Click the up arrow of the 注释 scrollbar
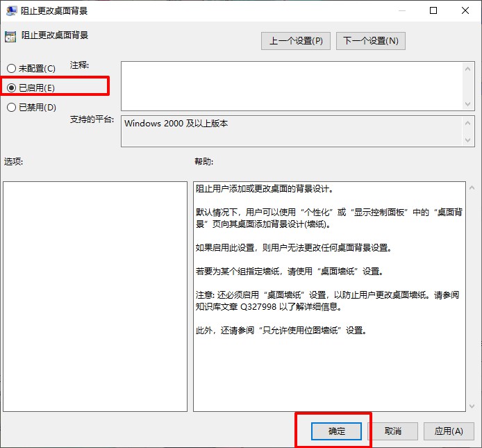This screenshot has width=482, height=448. (x=468, y=67)
